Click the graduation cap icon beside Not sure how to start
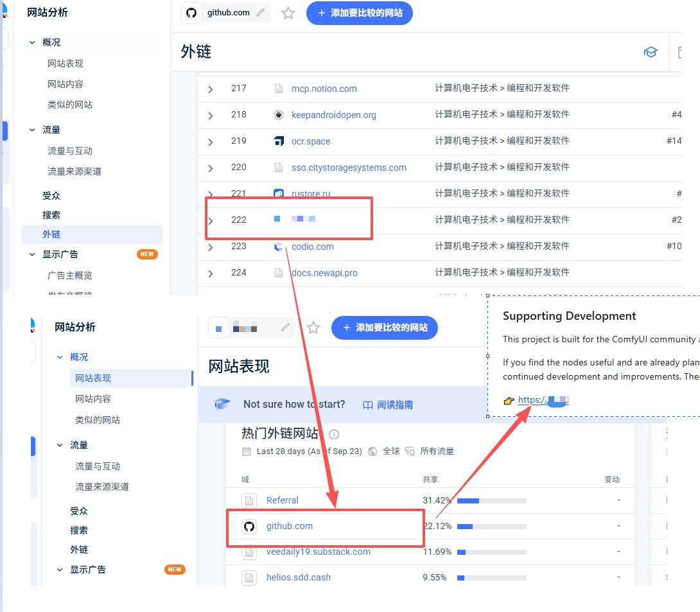Image resolution: width=700 pixels, height=612 pixels. 222,404
